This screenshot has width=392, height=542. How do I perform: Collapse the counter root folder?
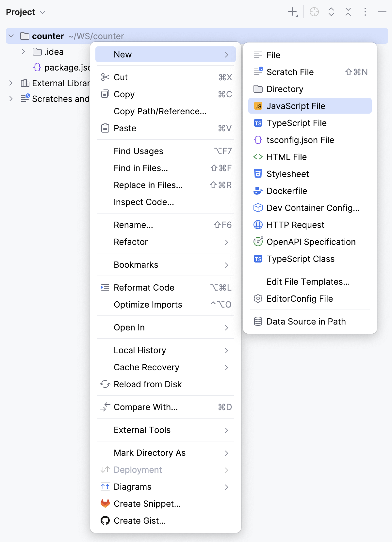pos(11,36)
